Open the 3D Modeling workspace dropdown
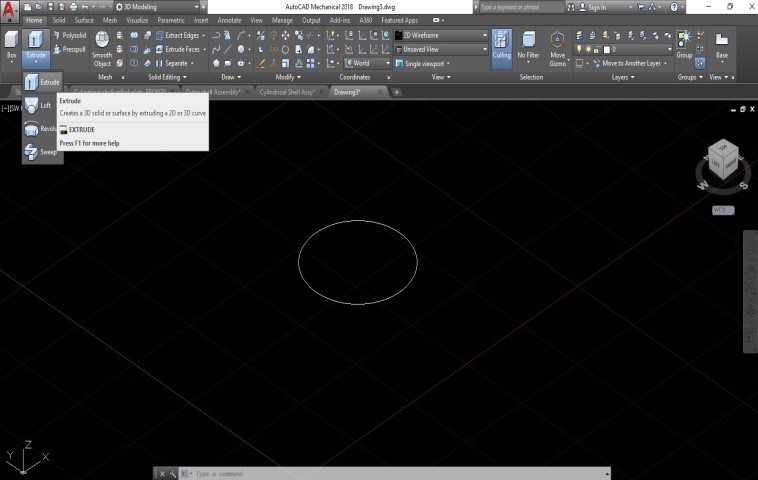The width and height of the screenshot is (758, 480). pos(160,7)
